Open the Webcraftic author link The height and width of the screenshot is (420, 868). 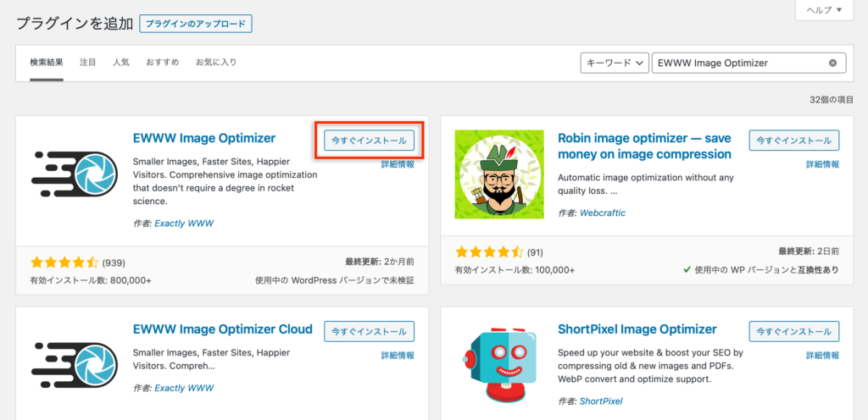click(603, 213)
